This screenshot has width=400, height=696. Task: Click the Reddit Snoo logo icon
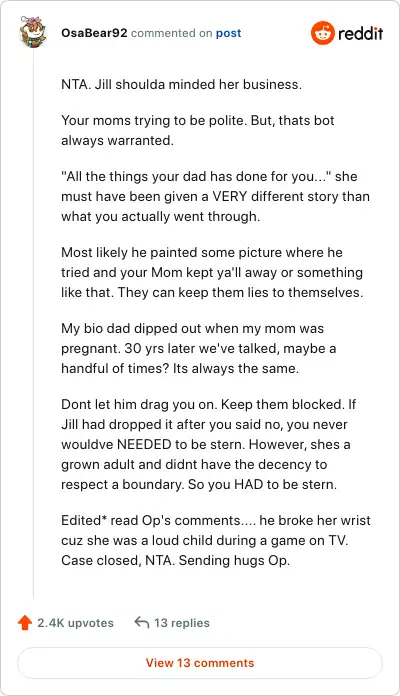(x=322, y=33)
